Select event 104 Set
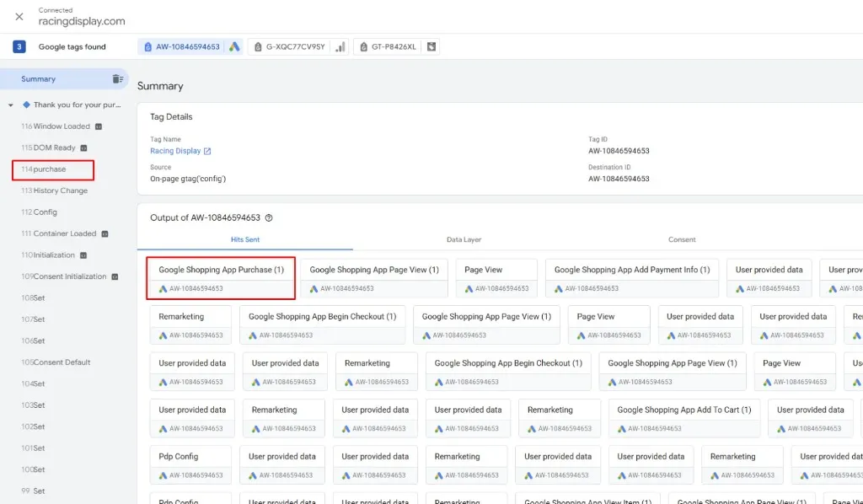The height and width of the screenshot is (504, 863). click(x=33, y=383)
